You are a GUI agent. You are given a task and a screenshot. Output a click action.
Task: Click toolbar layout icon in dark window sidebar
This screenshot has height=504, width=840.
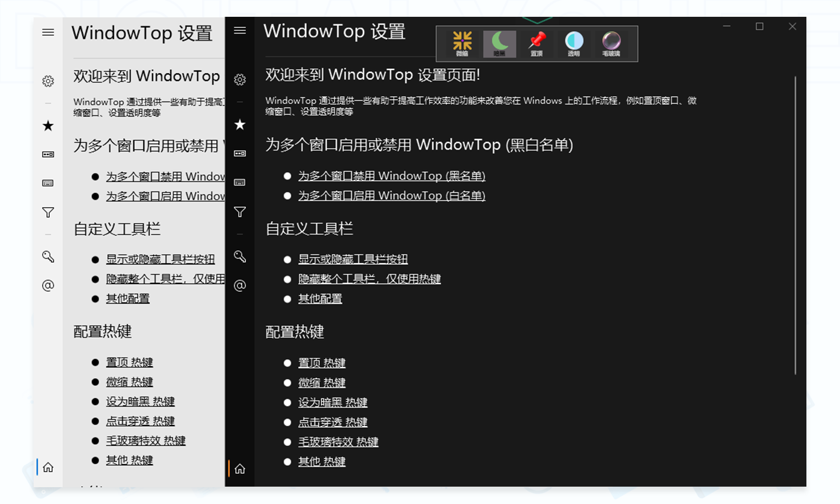pos(240,153)
